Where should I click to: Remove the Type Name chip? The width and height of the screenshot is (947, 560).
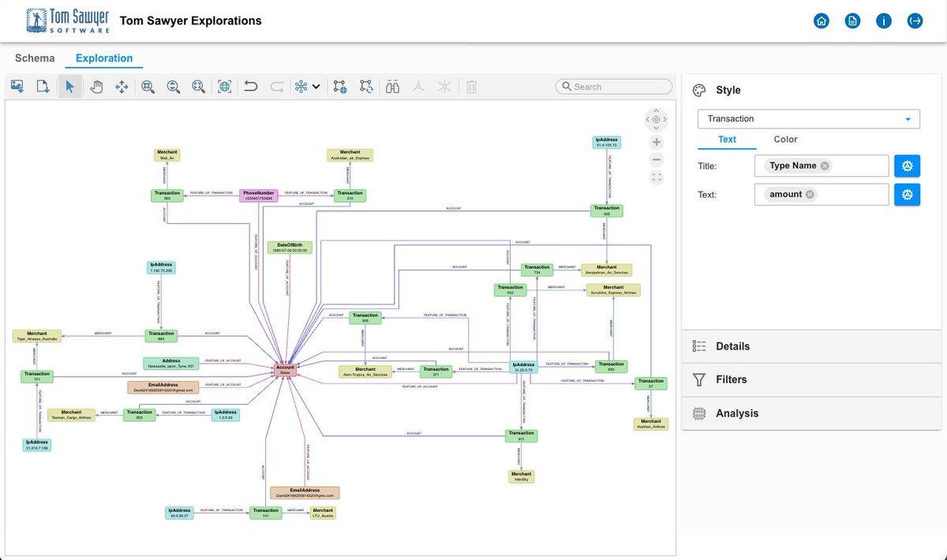coord(825,166)
